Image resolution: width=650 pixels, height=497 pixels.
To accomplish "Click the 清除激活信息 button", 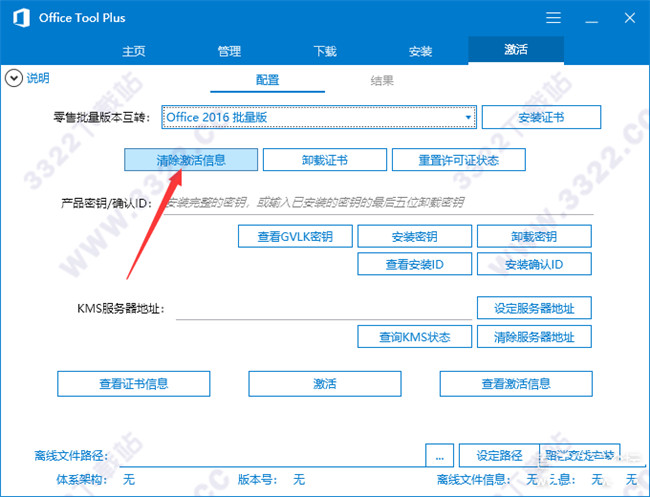I will (191, 160).
